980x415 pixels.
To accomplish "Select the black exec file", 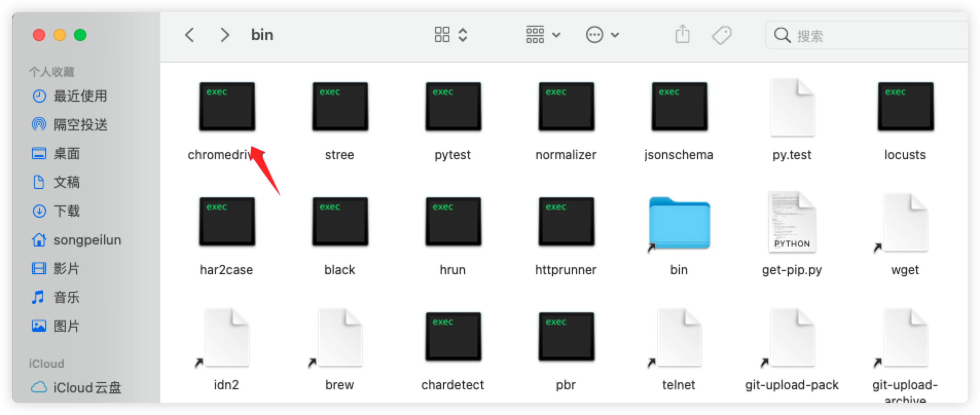I will click(340, 221).
